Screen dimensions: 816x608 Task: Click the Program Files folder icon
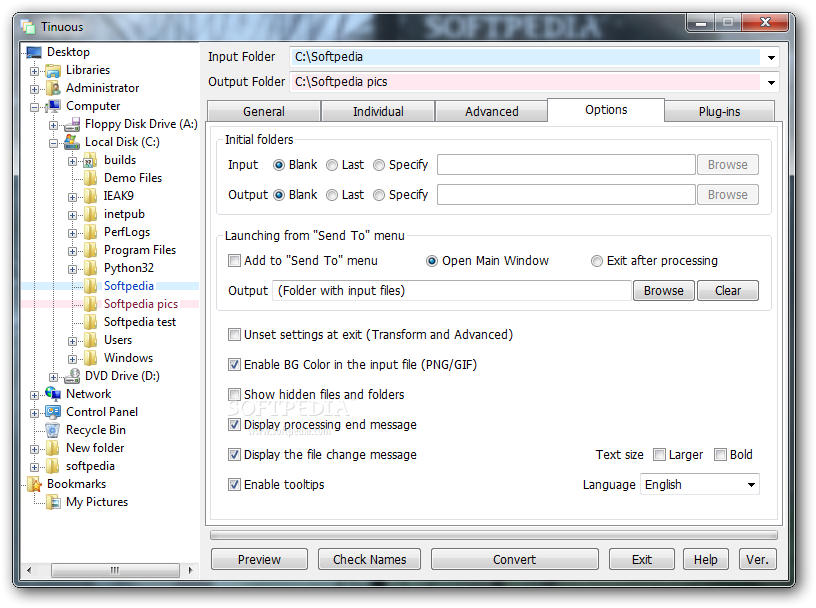click(x=91, y=250)
